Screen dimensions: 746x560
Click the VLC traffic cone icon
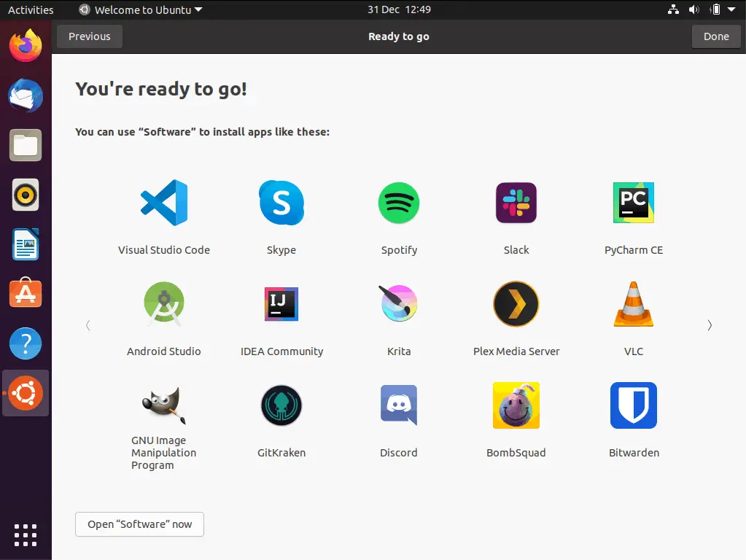pos(634,304)
